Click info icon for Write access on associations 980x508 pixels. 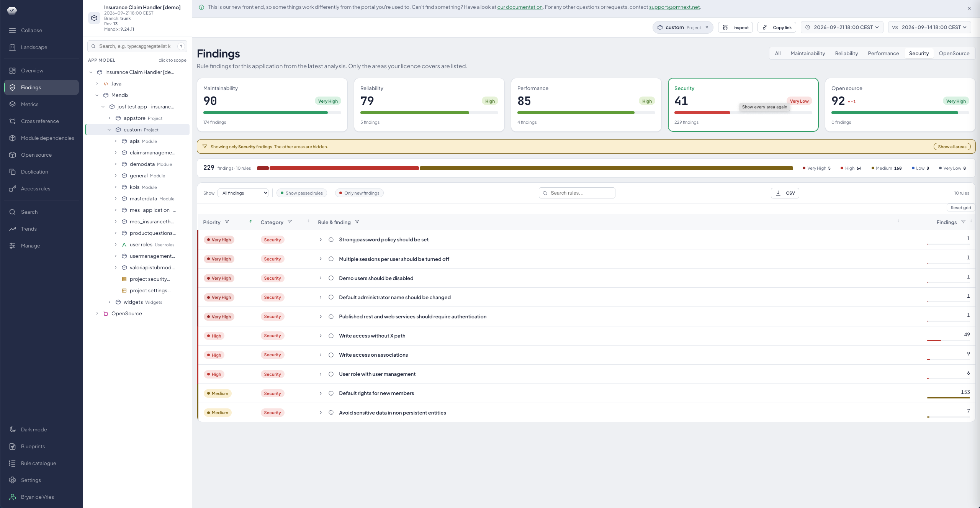tap(331, 355)
